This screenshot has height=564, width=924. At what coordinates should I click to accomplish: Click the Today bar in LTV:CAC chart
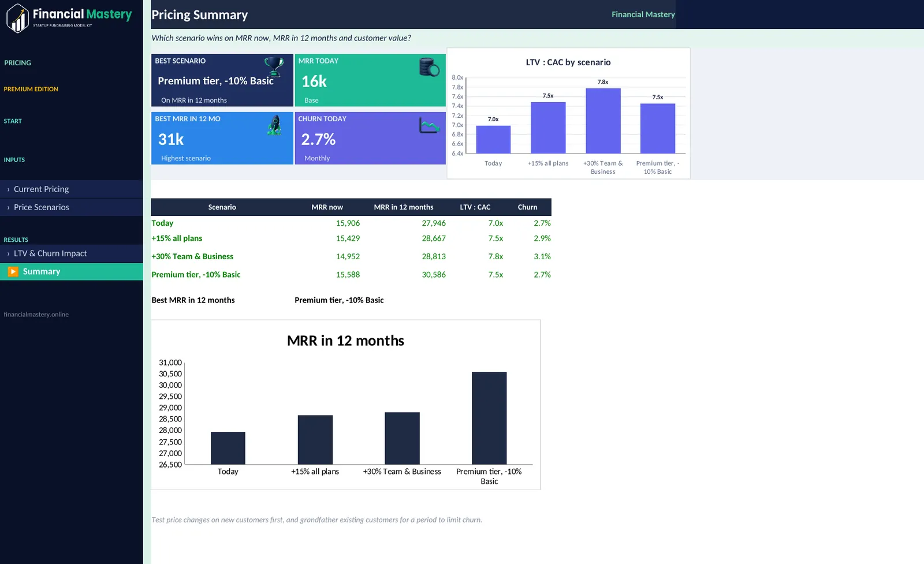[x=493, y=139]
